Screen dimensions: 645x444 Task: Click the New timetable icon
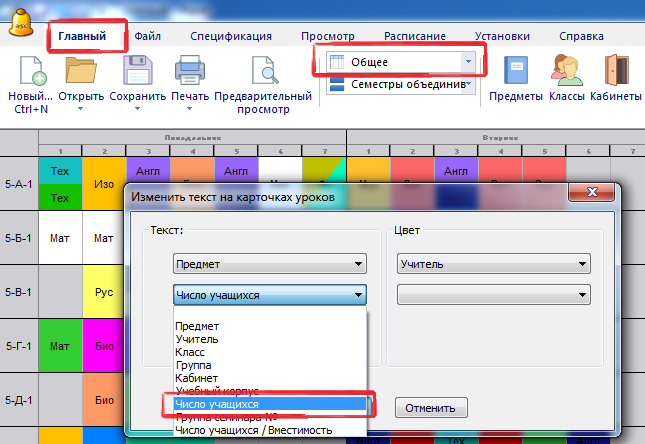tap(30, 74)
